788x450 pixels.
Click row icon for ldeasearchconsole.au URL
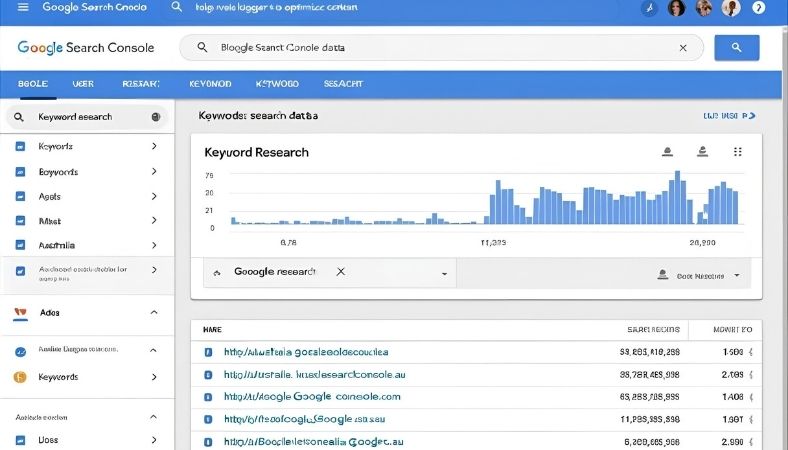(x=208, y=375)
